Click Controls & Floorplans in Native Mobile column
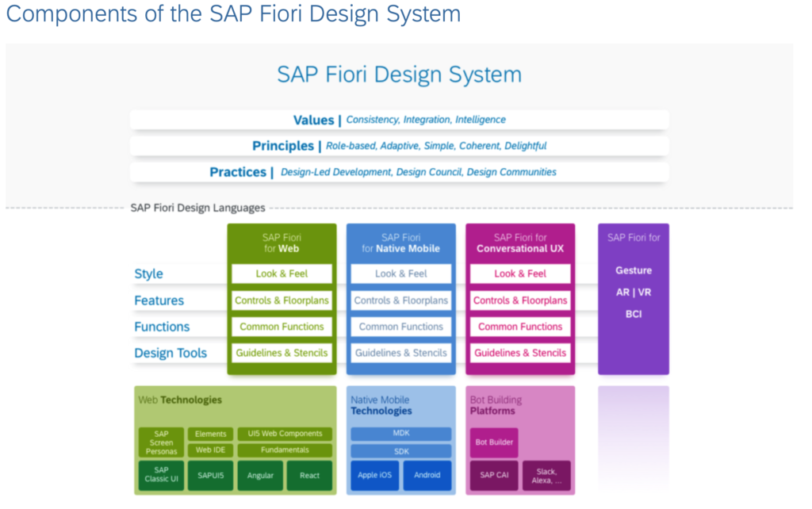Screen dimensions: 812x509 pos(400,300)
